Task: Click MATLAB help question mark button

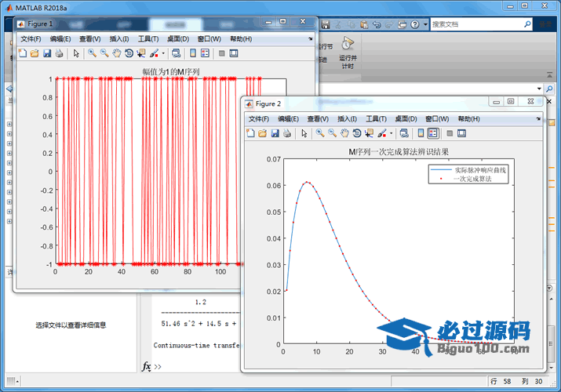Action: 415,24
